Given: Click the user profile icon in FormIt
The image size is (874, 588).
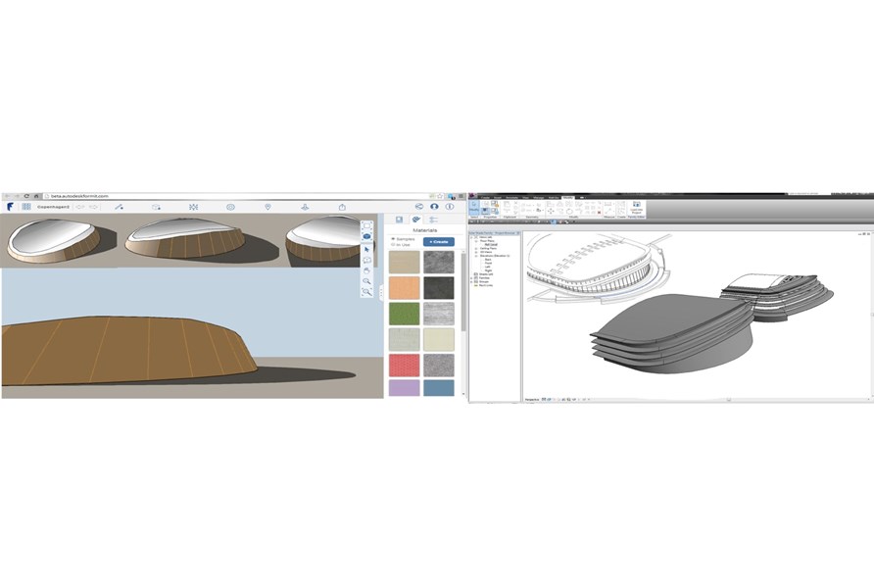Looking at the screenshot, I should click(x=433, y=207).
